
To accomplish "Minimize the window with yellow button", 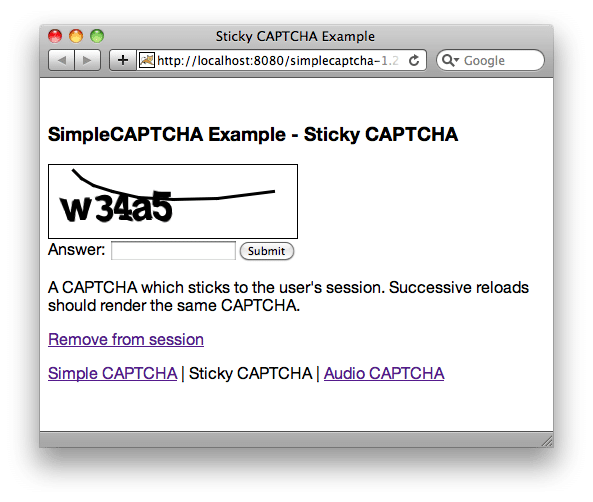I will click(x=76, y=36).
